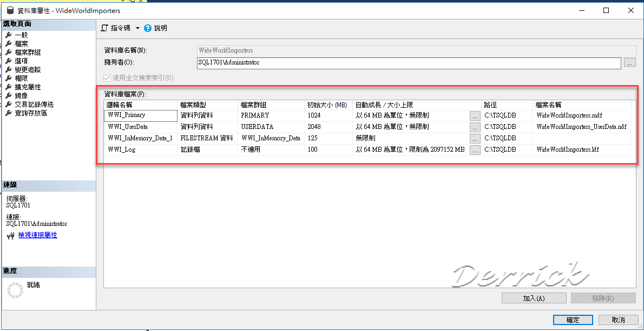Viewport: 644px width, 331px height.
Task: Click the 加入(A) button to add a file
Action: (x=534, y=297)
